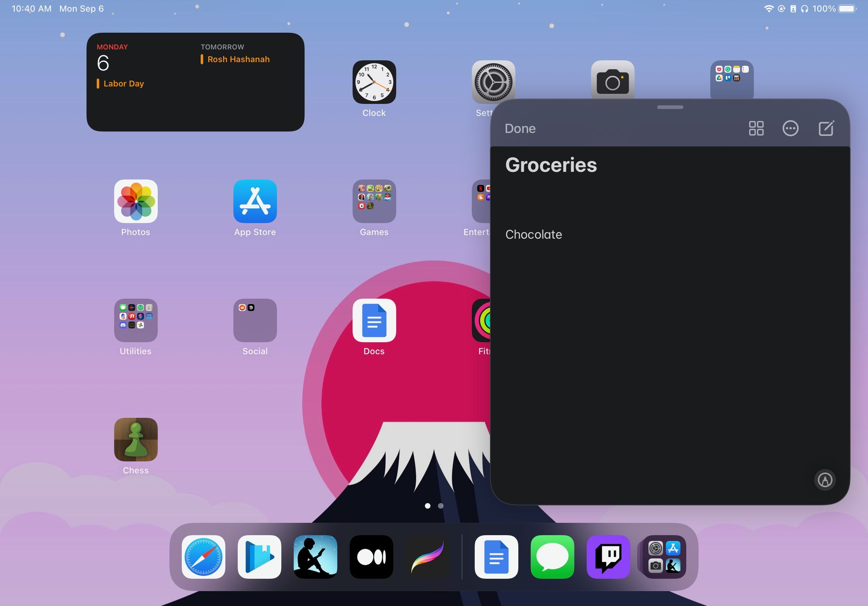This screenshot has width=868, height=606.
Task: Select the markup pen tool
Action: [825, 480]
